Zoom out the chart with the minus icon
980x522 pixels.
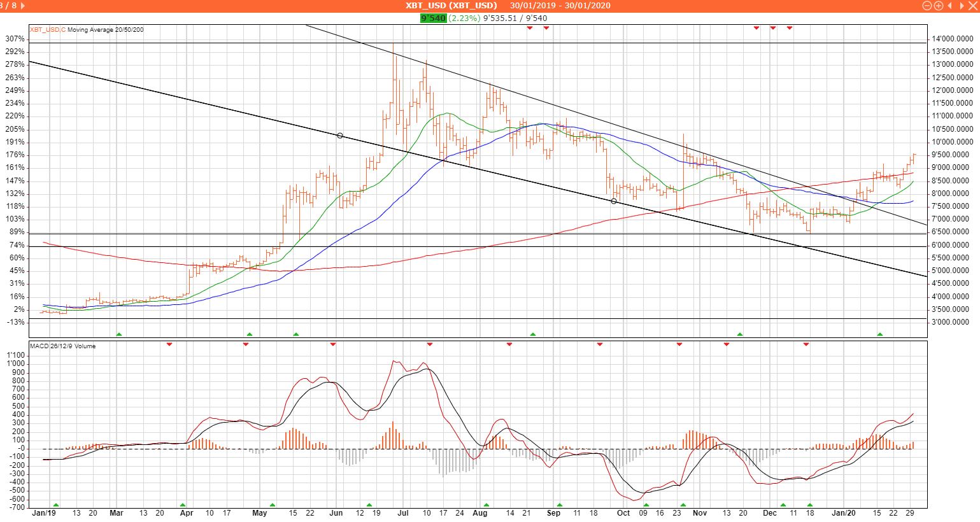pos(927,6)
